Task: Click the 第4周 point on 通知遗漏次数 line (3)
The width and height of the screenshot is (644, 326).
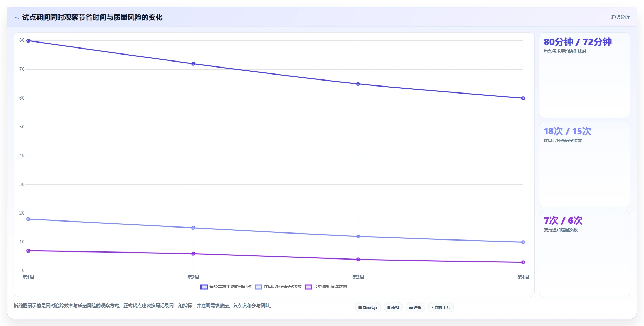Action: point(523,262)
